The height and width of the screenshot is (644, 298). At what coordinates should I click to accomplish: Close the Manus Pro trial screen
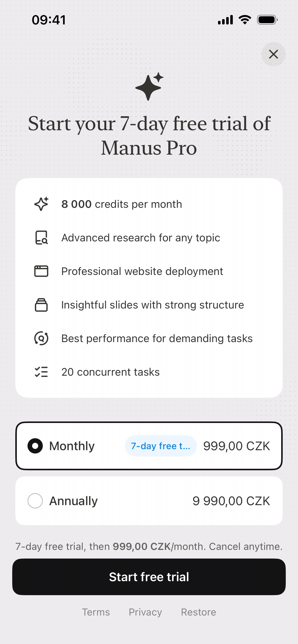(273, 54)
